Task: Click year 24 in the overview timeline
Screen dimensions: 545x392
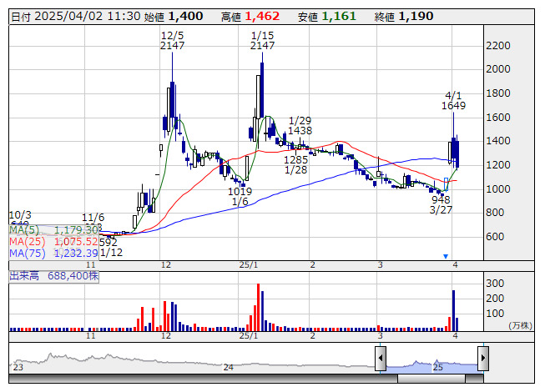Action: pyautogui.click(x=227, y=367)
